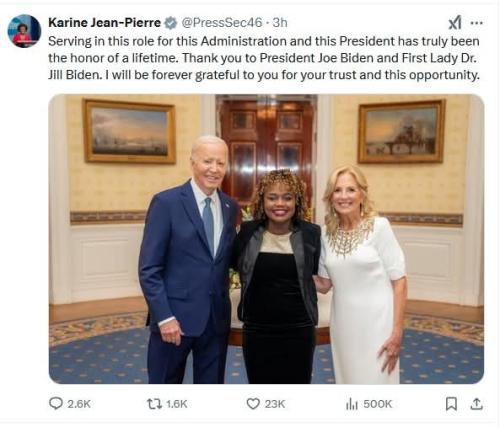Open Karine Jean-Pierre's profile avatar

coord(24,31)
